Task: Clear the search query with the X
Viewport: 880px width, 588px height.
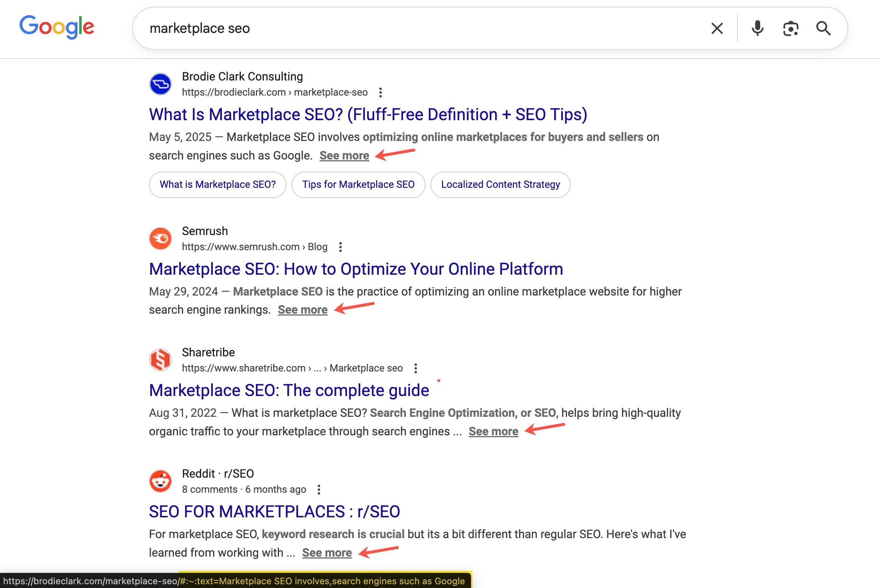Action: (717, 28)
